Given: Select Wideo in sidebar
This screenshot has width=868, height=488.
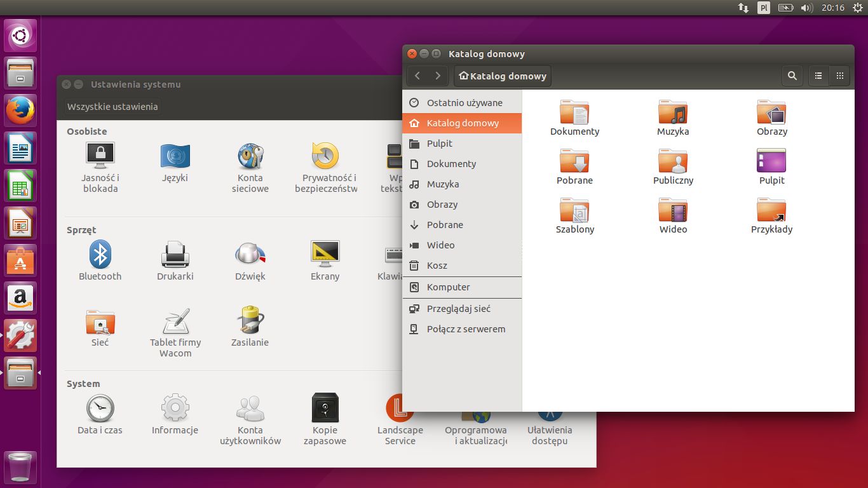Looking at the screenshot, I should 462,245.
